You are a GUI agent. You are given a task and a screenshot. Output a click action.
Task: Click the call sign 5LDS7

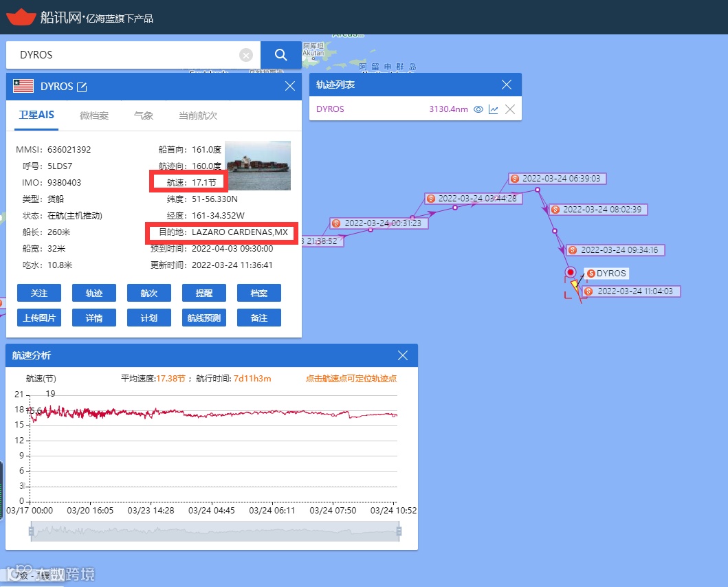(x=60, y=166)
